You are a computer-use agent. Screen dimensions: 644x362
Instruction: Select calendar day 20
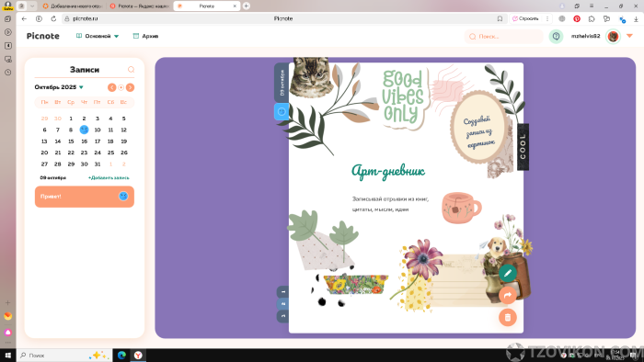[x=44, y=153]
